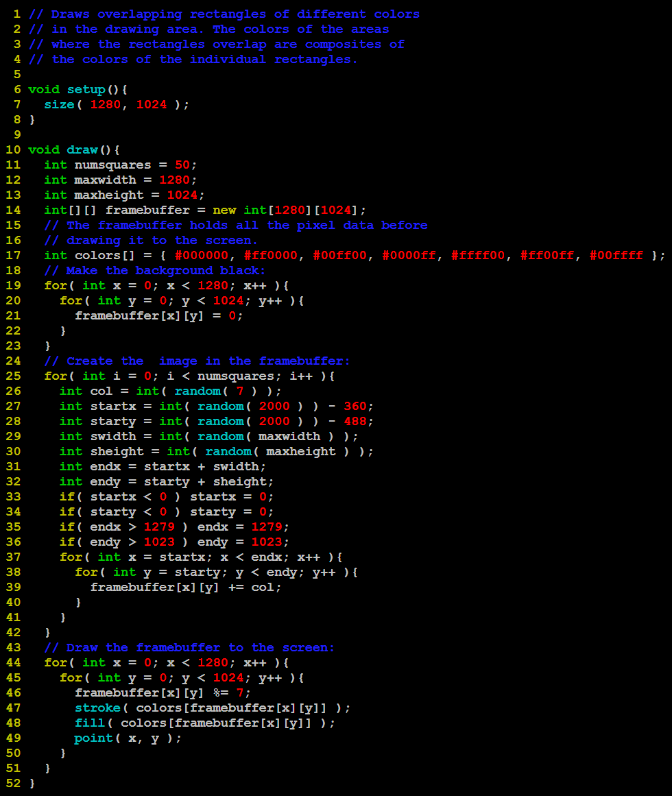Click the value 50 on line 11

click(x=182, y=165)
